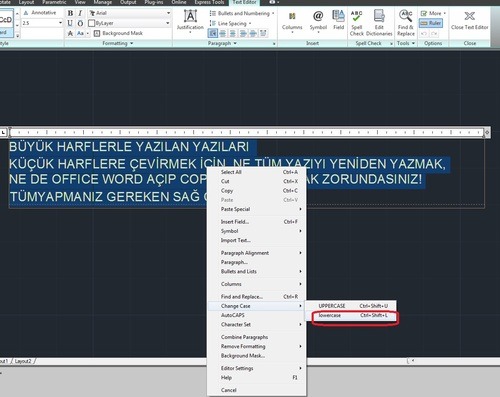Expand the text height 2.5 combo box

click(x=42, y=23)
